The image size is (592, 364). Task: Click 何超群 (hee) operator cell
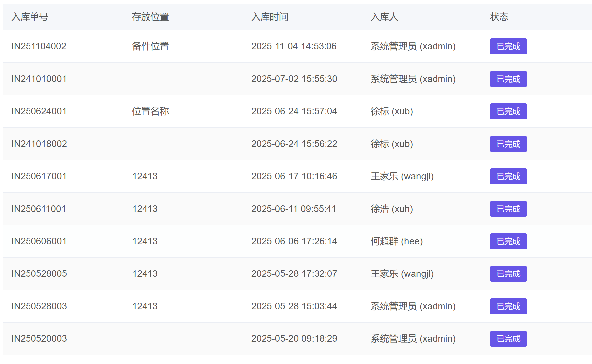pos(396,241)
